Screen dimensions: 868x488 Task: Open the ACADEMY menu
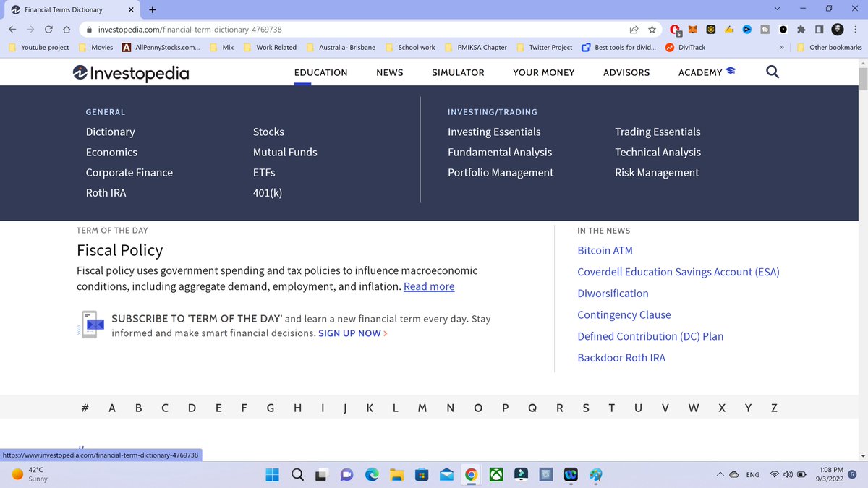[707, 72]
